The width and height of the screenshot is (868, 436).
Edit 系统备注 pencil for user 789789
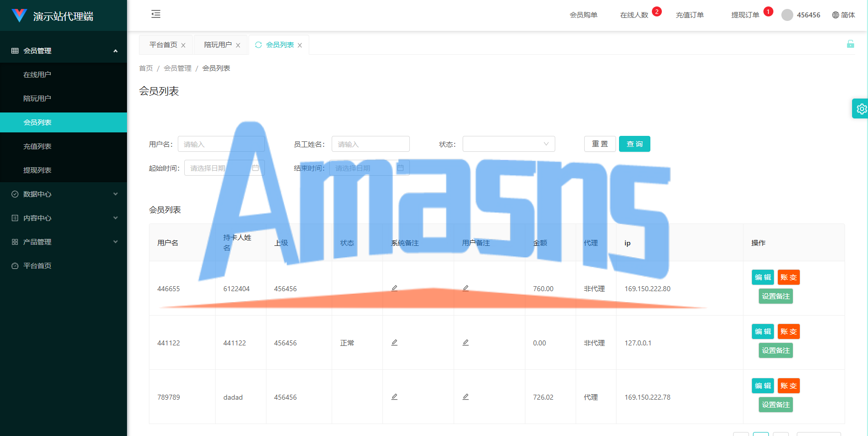(394, 397)
